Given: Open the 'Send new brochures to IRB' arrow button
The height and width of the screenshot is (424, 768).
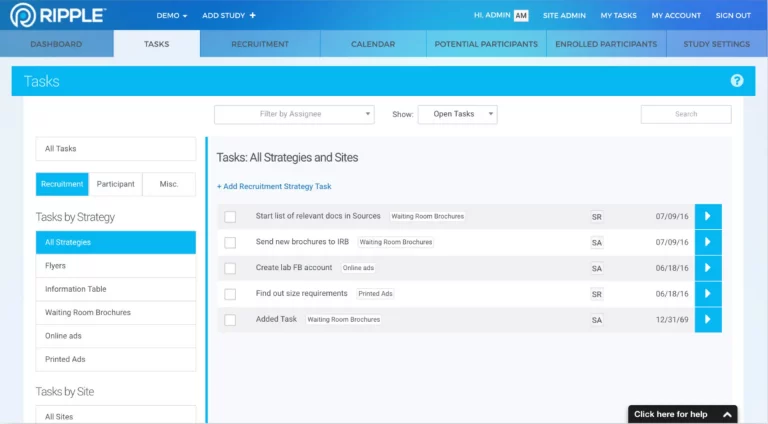Looking at the screenshot, I should (x=708, y=242).
